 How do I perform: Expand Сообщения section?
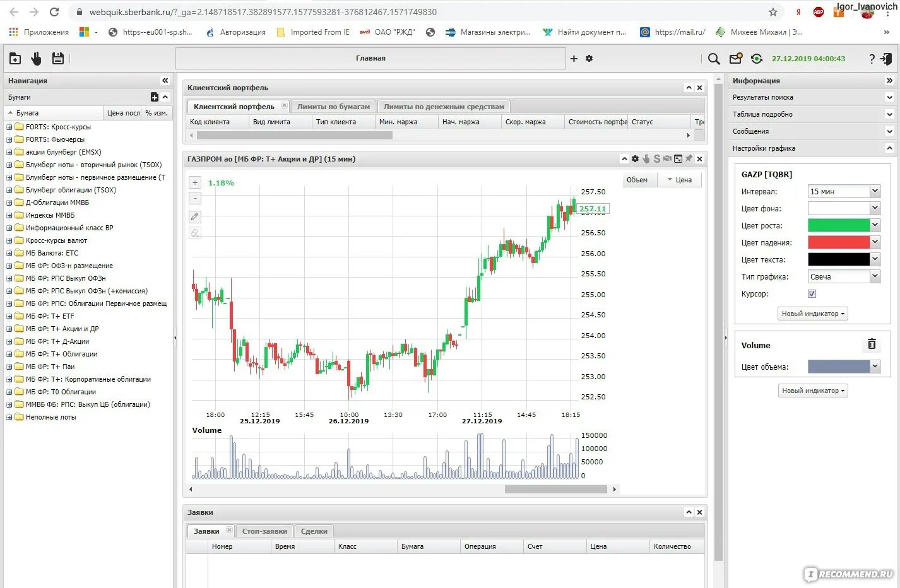click(889, 131)
